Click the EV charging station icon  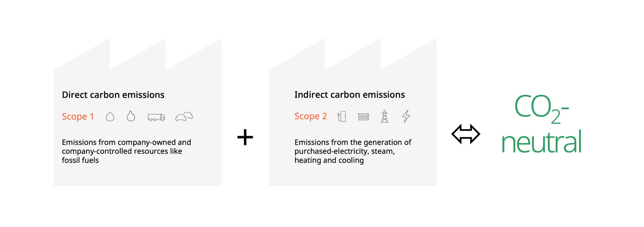click(x=342, y=116)
